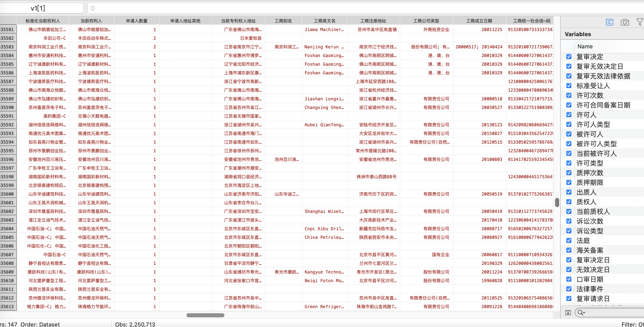This screenshot has height=327, width=644.
Task: Toggle the 海关备案 variable checkbox
Action: [569, 250]
